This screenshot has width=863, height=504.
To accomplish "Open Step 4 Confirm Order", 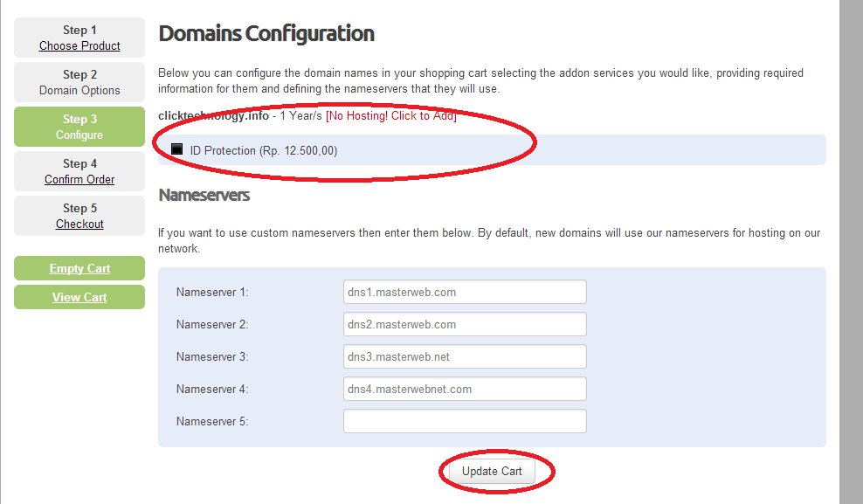I will tap(79, 171).
